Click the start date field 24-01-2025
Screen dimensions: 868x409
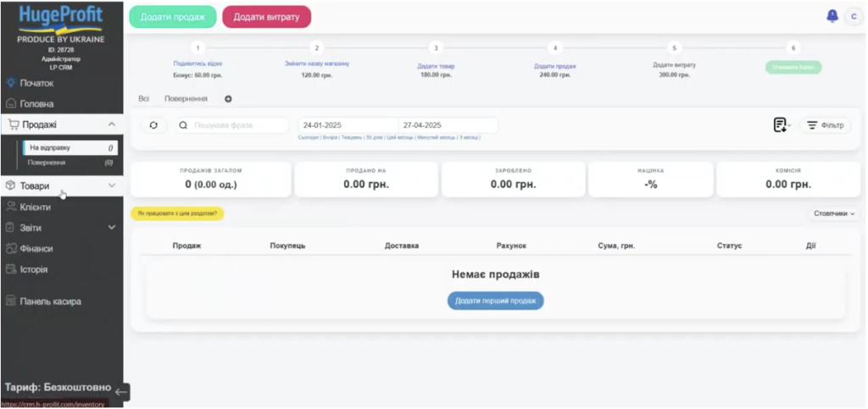348,125
